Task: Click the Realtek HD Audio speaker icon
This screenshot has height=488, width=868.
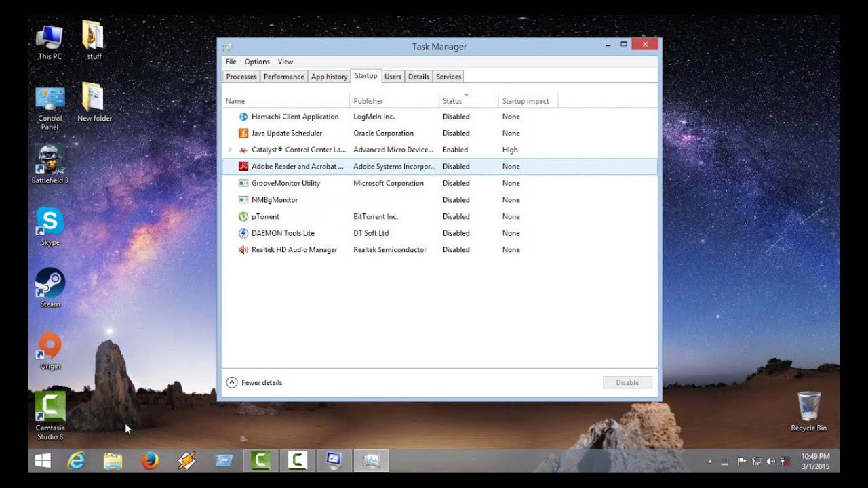Action: pos(243,250)
